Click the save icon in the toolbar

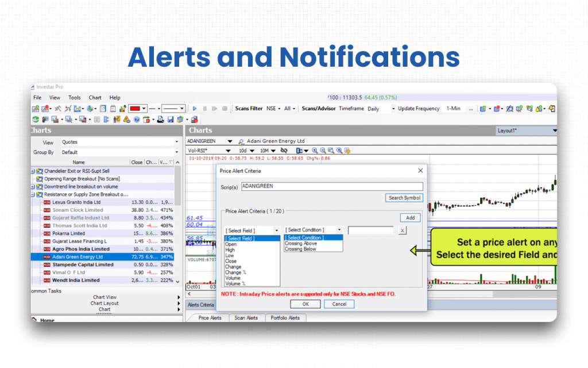coord(170,119)
